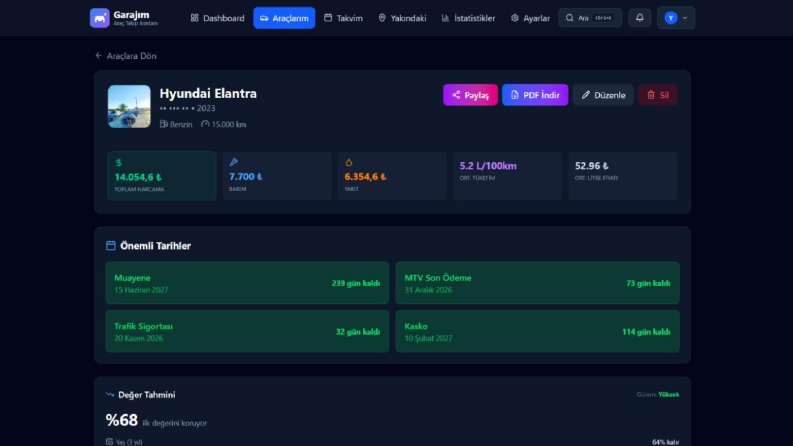
Task: Click the Ayarlar gear icon
Action: (514, 18)
